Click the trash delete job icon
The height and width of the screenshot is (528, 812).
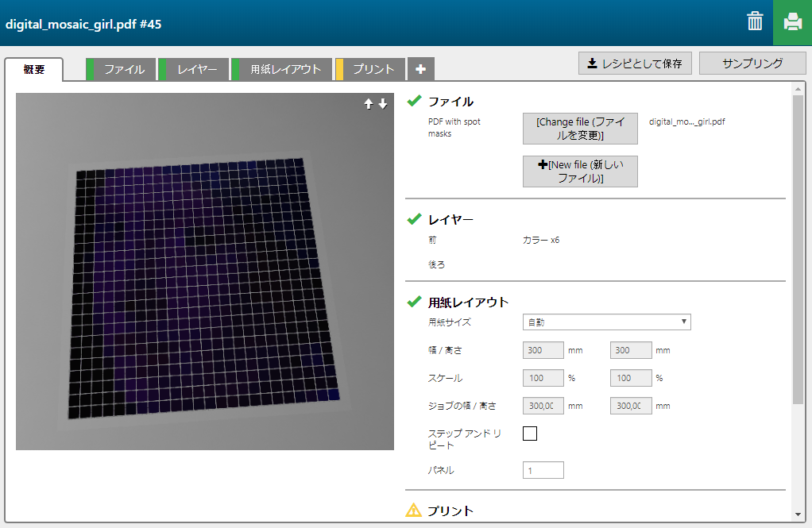[x=755, y=21]
